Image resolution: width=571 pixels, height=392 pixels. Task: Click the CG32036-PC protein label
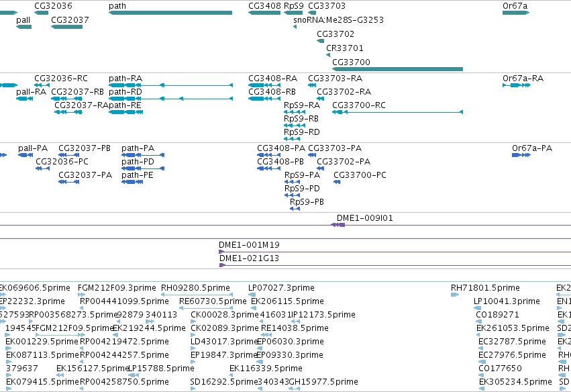coord(62,162)
